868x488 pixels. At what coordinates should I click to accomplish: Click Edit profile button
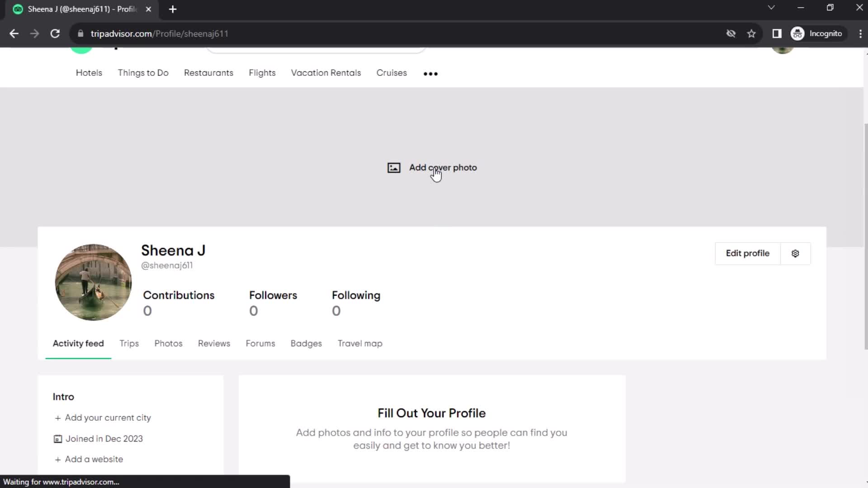pos(748,253)
